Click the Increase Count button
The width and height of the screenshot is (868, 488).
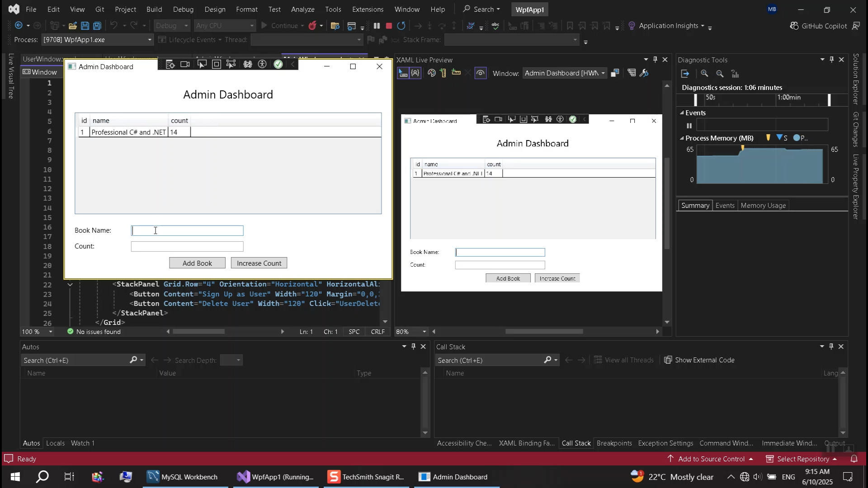click(259, 263)
